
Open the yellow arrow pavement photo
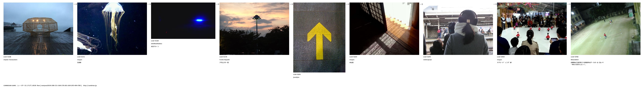tap(319, 37)
